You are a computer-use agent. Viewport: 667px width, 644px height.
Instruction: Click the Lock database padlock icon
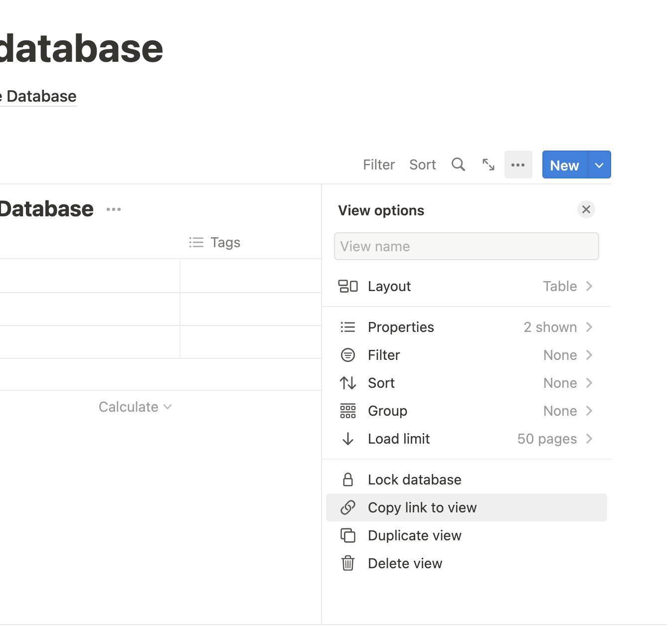point(348,480)
